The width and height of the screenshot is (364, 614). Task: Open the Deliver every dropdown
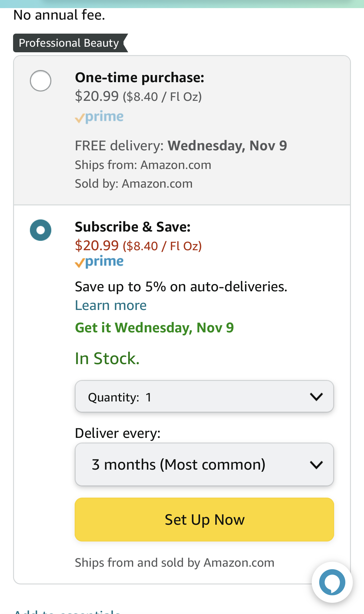click(x=204, y=464)
